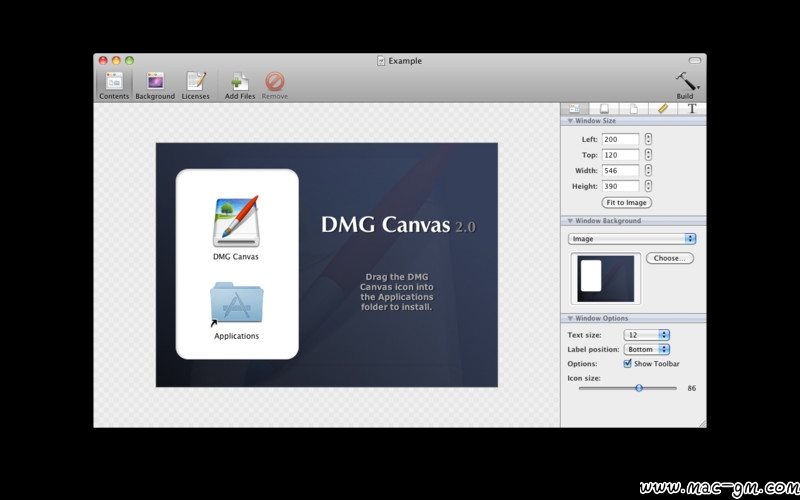This screenshot has width=800, height=500.
Task: Click the DMG Canvas 2.0 title text
Action: (x=398, y=225)
